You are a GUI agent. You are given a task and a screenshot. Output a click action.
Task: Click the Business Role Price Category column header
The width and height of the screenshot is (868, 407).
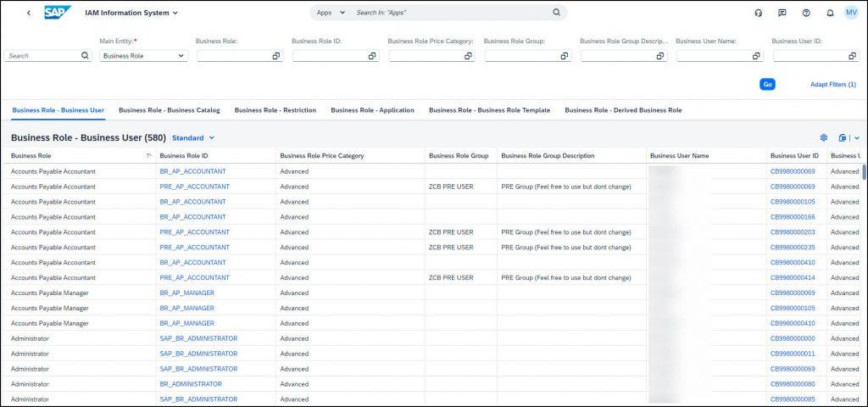[350, 156]
